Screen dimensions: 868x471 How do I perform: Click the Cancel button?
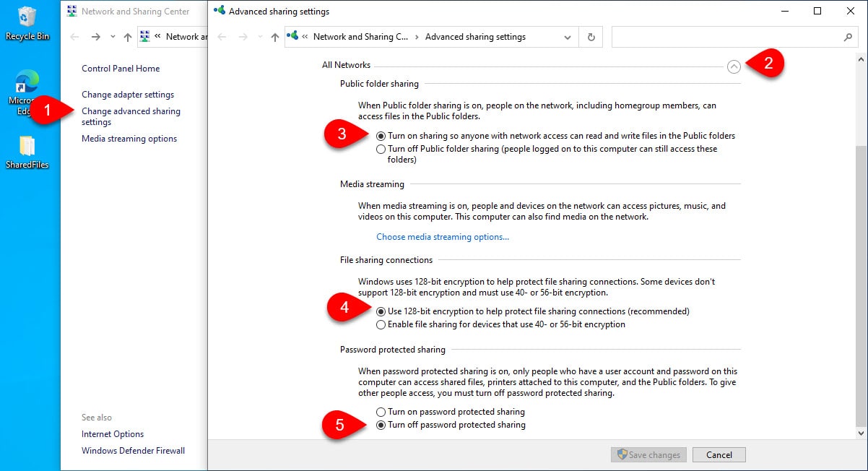click(x=719, y=454)
